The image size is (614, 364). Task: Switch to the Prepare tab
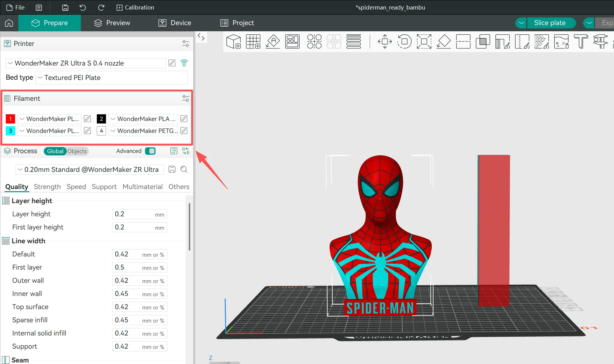[x=50, y=23]
